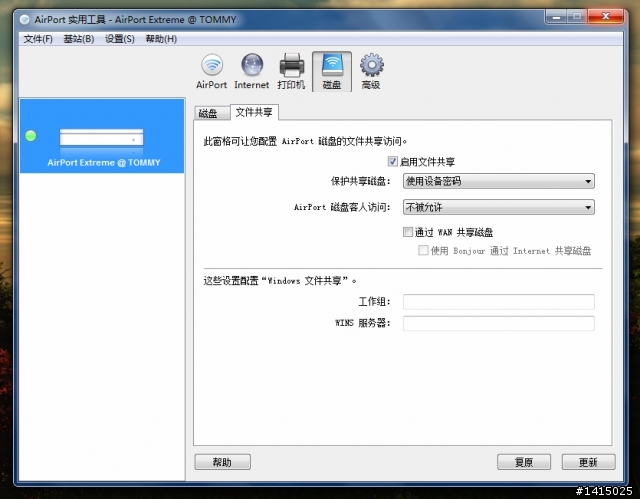The image size is (640, 499).
Task: Open the 帮助(H) menu
Action: tap(161, 39)
